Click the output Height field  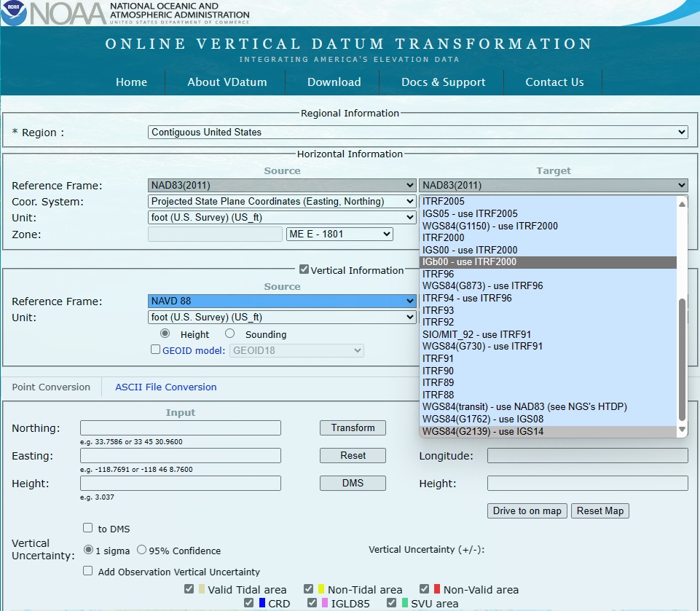pyautogui.click(x=588, y=483)
